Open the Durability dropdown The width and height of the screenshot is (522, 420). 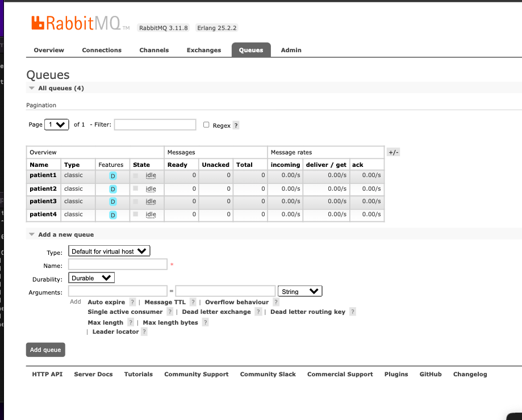click(91, 278)
